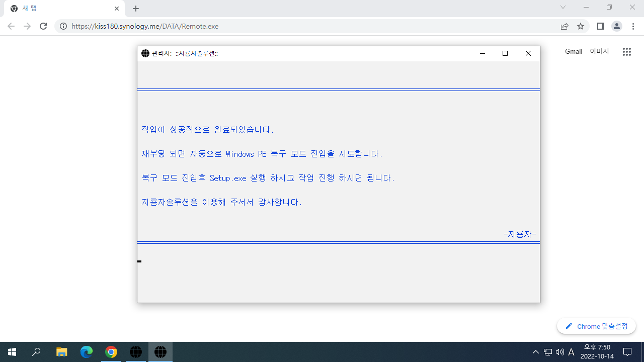Open the Chrome profile avatar
The width and height of the screenshot is (644, 362).
pos(617,26)
